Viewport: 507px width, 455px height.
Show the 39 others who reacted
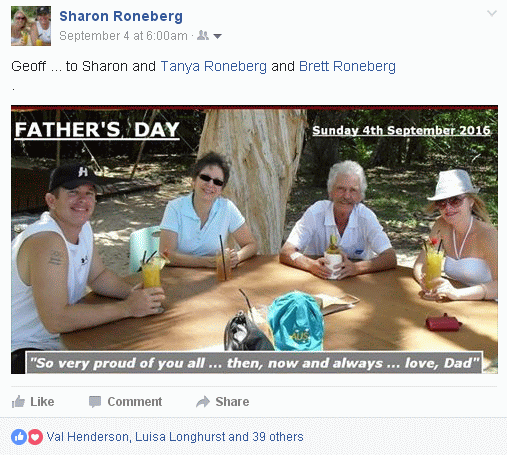coord(278,437)
